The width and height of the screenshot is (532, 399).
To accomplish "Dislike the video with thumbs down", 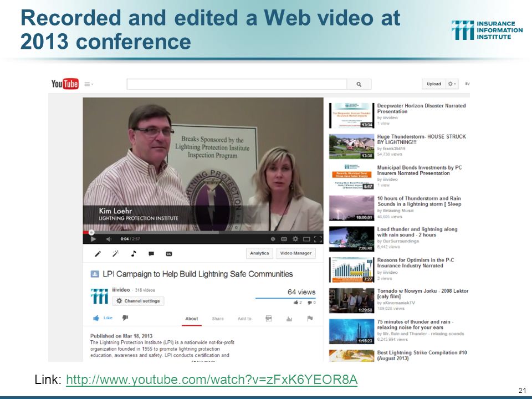I will [125, 318].
